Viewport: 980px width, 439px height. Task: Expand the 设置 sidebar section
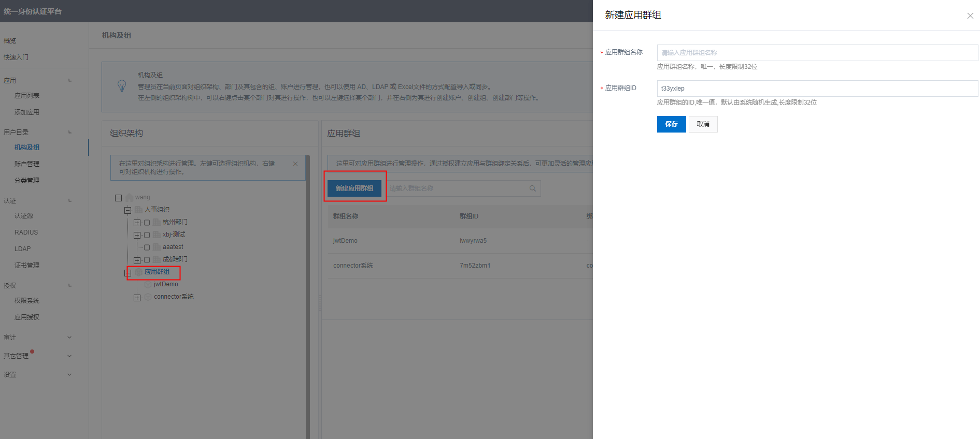click(x=69, y=375)
